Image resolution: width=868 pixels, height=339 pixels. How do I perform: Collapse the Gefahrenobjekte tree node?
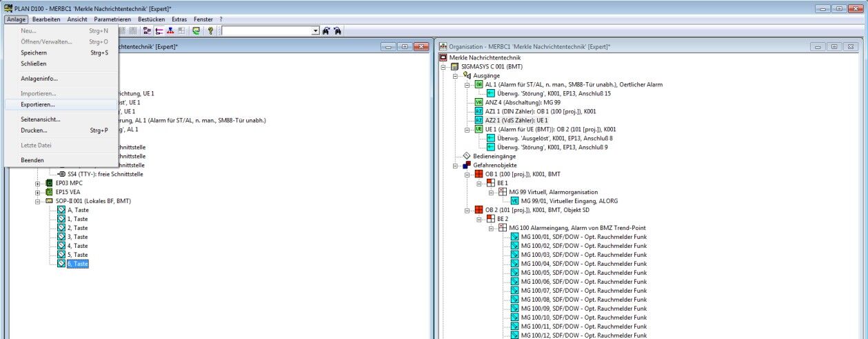pos(456,165)
